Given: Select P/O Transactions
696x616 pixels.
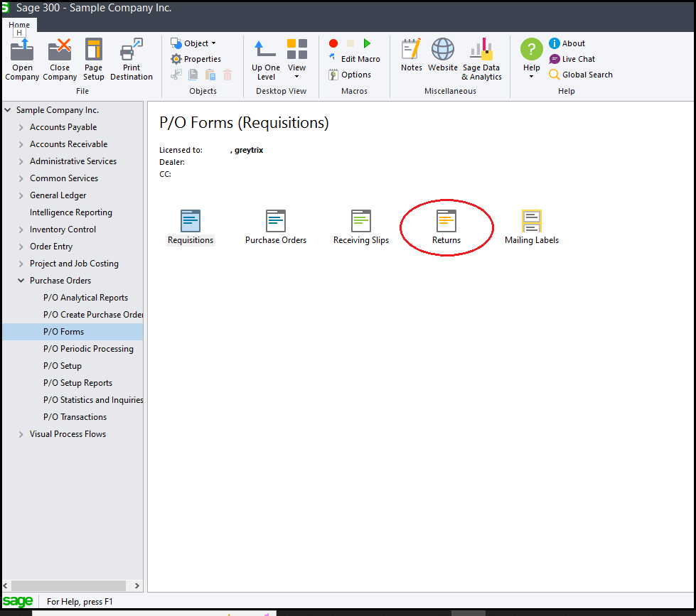Looking at the screenshot, I should click(x=75, y=417).
